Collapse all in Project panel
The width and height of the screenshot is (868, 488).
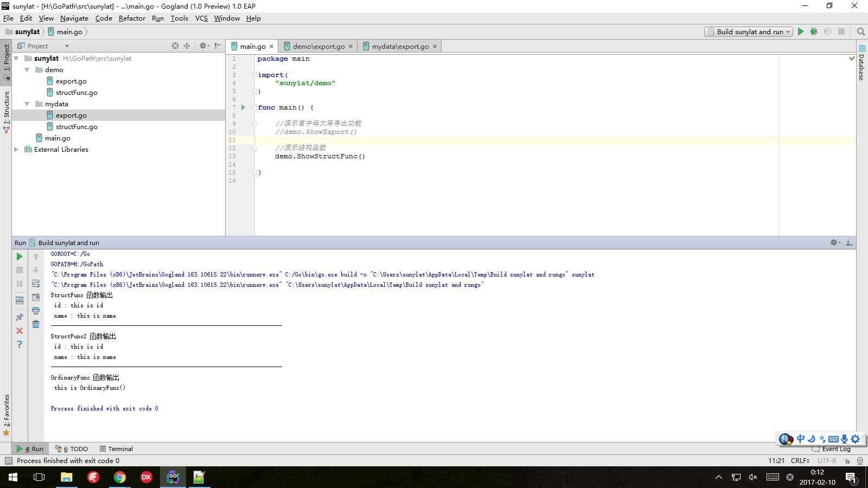click(187, 46)
